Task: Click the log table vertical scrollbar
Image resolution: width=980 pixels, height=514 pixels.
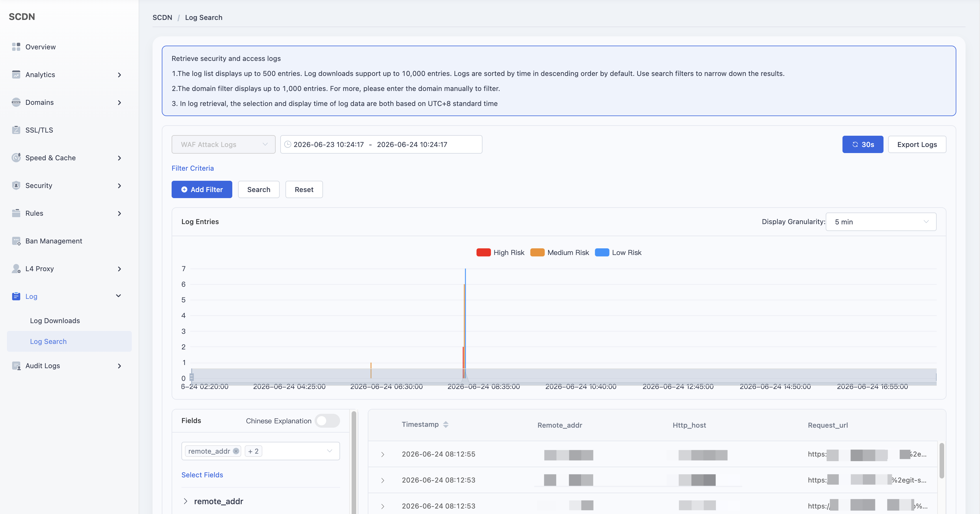Action: pyautogui.click(x=942, y=460)
